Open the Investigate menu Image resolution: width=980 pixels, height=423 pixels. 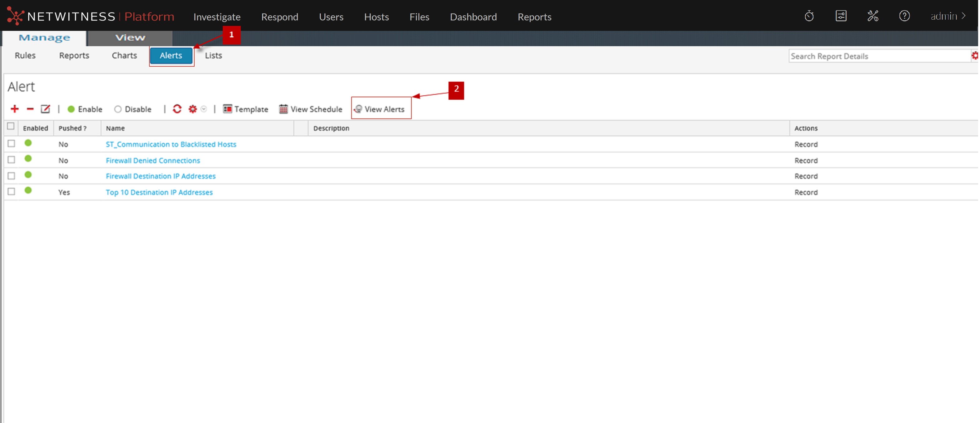tap(216, 17)
